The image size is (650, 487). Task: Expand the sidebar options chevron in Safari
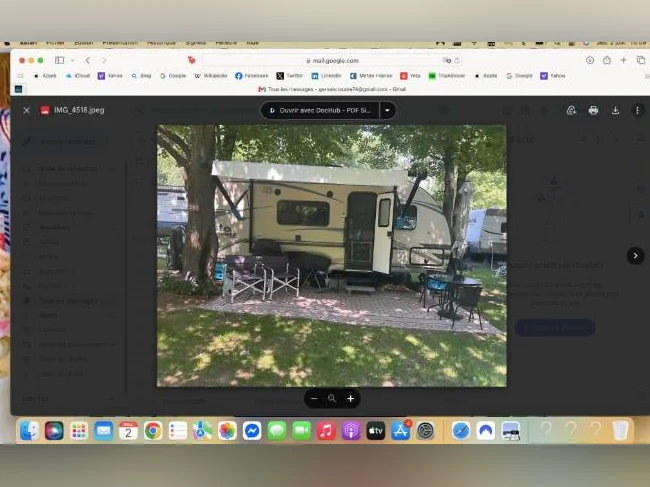pyautogui.click(x=73, y=60)
